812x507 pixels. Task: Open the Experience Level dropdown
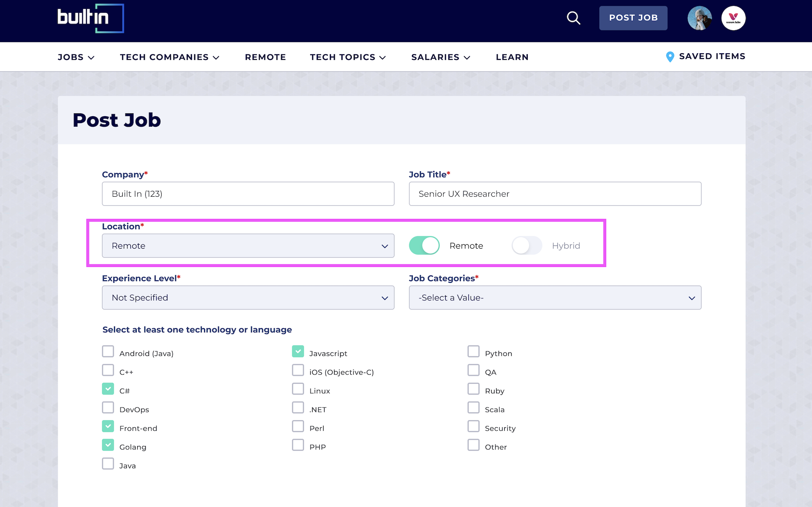pyautogui.click(x=248, y=297)
